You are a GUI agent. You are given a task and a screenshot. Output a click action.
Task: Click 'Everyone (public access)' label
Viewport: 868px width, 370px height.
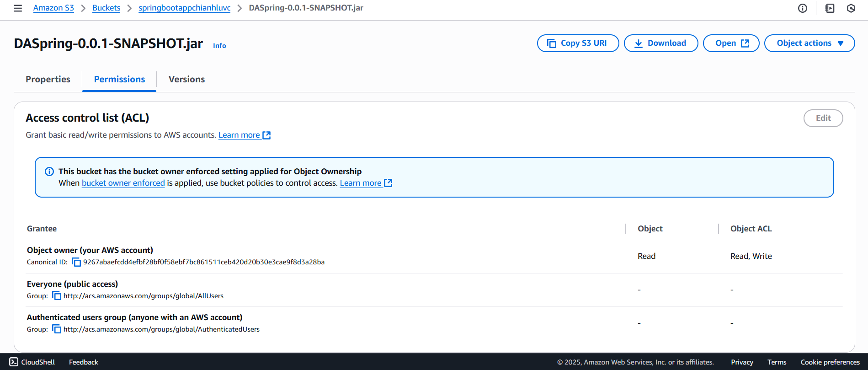pyautogui.click(x=72, y=284)
